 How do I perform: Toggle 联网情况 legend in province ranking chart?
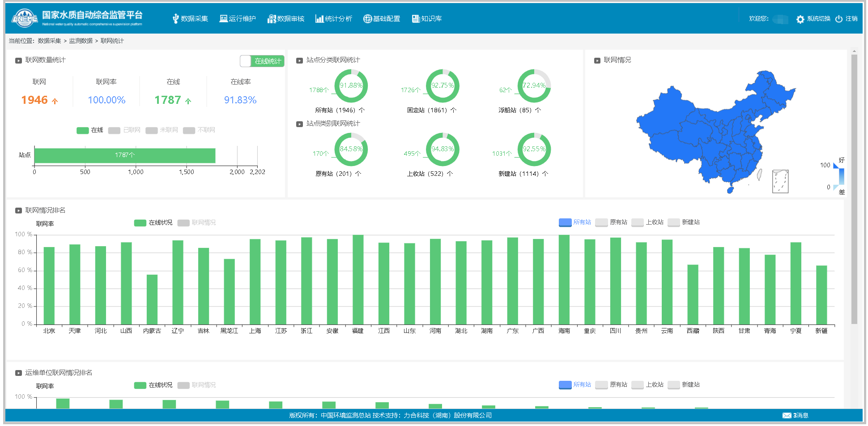[x=196, y=223]
